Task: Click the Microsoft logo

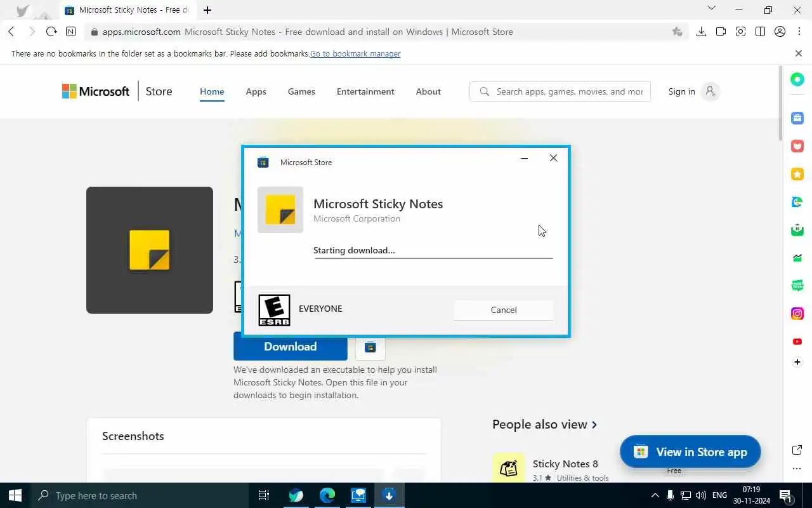Action: (95, 91)
